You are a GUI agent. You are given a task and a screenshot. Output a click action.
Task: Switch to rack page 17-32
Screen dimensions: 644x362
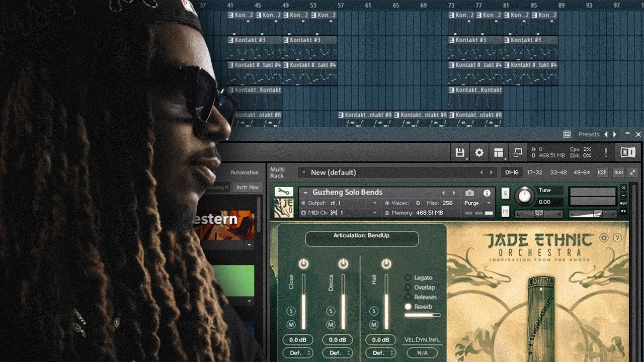click(535, 172)
